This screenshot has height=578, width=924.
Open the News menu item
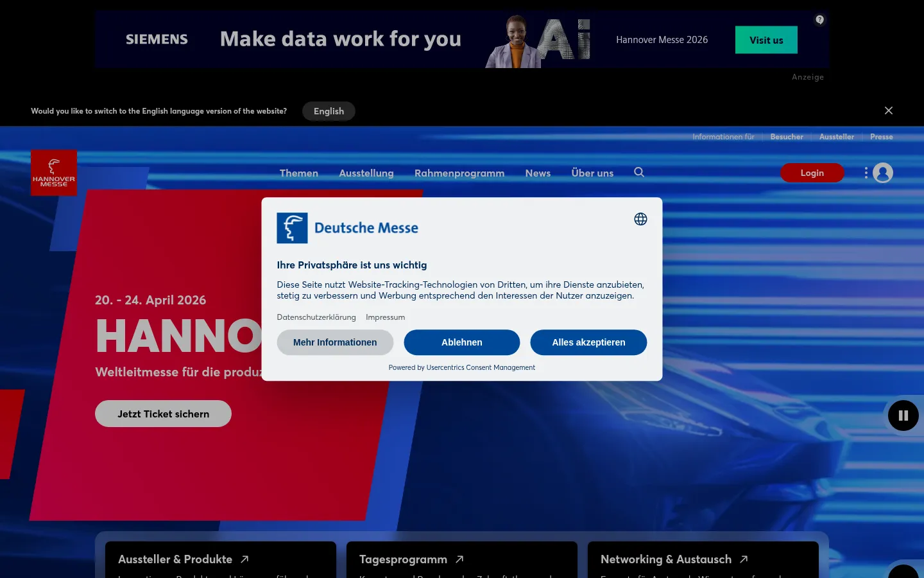click(538, 173)
